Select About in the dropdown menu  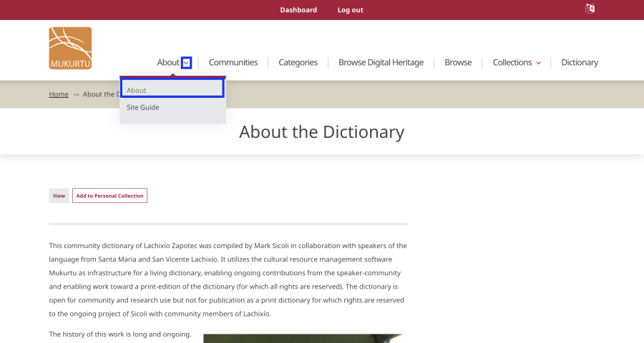172,88
